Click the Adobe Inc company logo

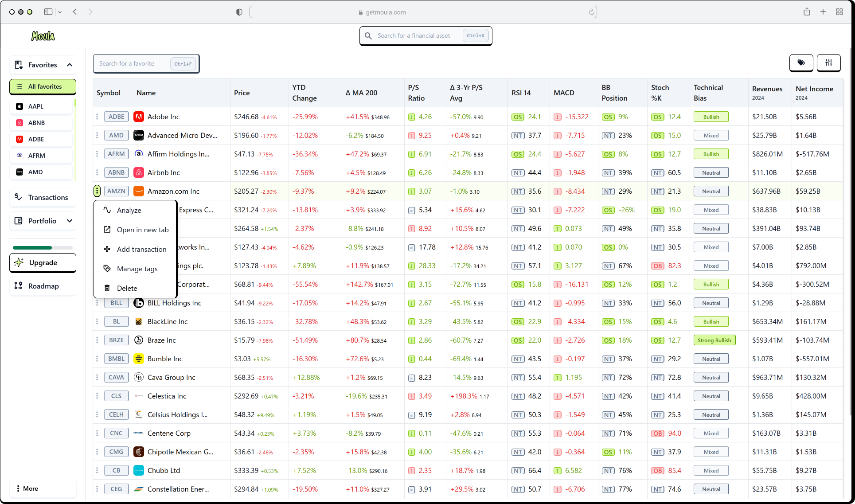139,117
